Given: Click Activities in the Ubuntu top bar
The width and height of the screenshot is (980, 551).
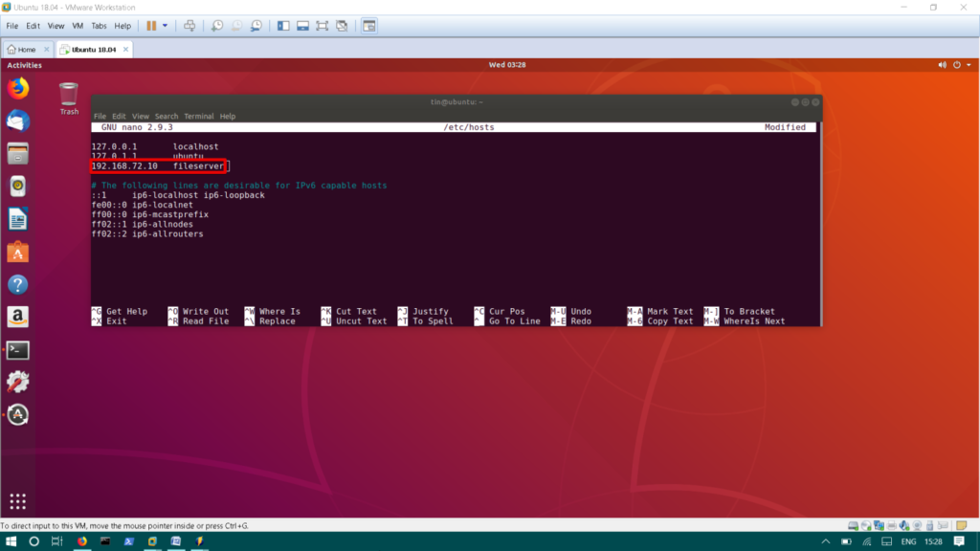Looking at the screenshot, I should pos(24,65).
